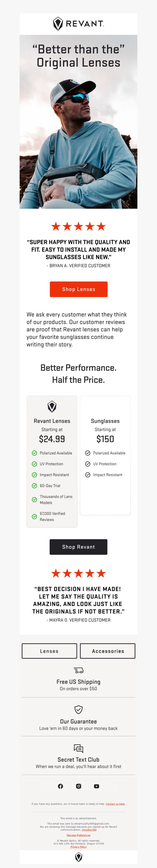157x868 pixels.
Task: Click the black Shop Revant button
Action: click(79, 546)
